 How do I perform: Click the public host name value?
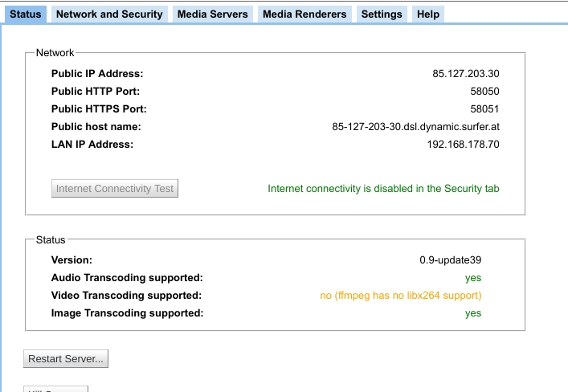415,127
